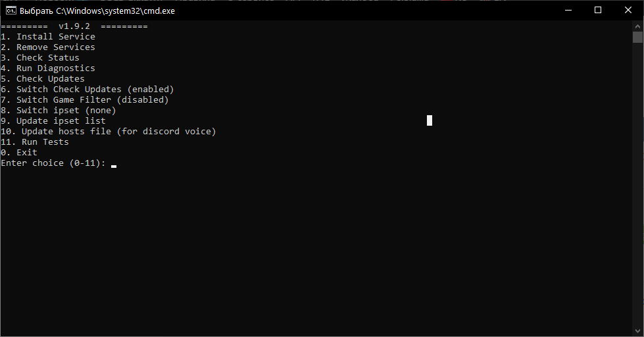The image size is (644, 337).
Task: Click the "8. Switch ipset (none)" line
Action: click(59, 111)
